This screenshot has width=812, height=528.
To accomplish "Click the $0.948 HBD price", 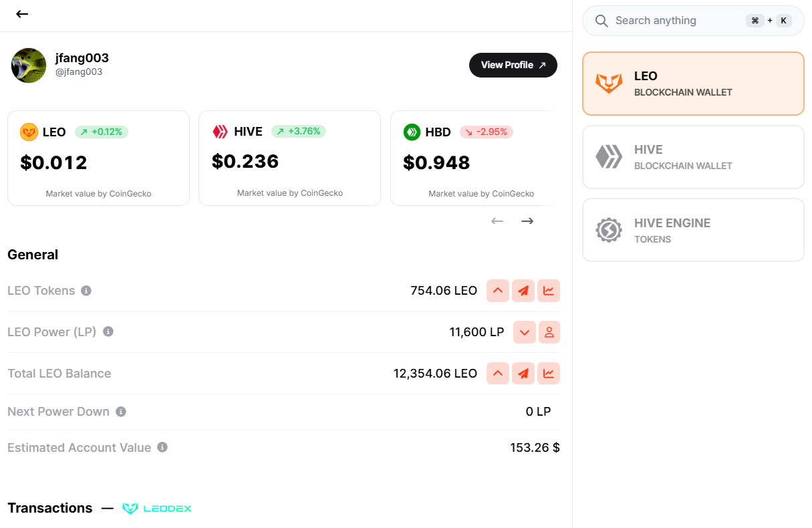I will pyautogui.click(x=436, y=162).
